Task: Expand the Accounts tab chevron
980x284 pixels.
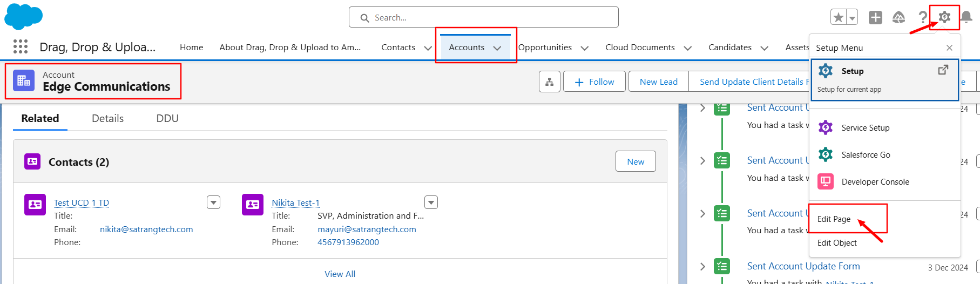Action: pos(497,48)
